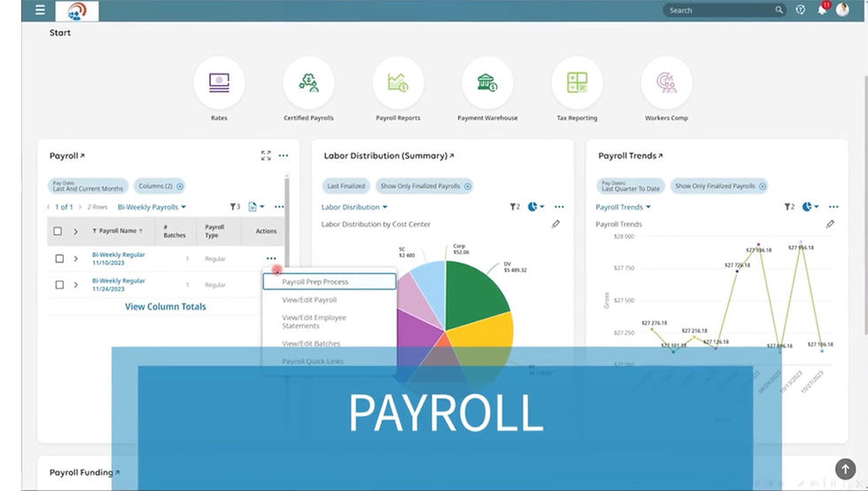Click the scroll-to-top arrow button
The height and width of the screenshot is (491, 868).
pyautogui.click(x=845, y=469)
